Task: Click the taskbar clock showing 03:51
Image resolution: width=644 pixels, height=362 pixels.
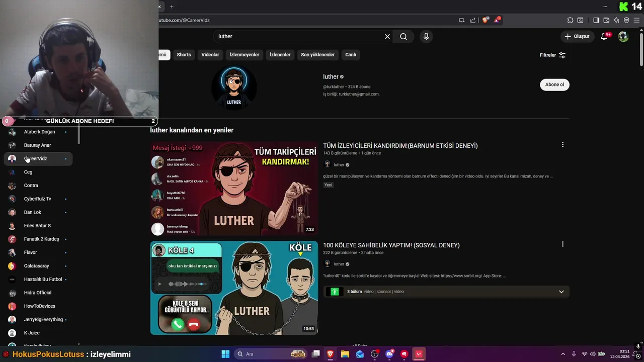Action: click(619, 354)
